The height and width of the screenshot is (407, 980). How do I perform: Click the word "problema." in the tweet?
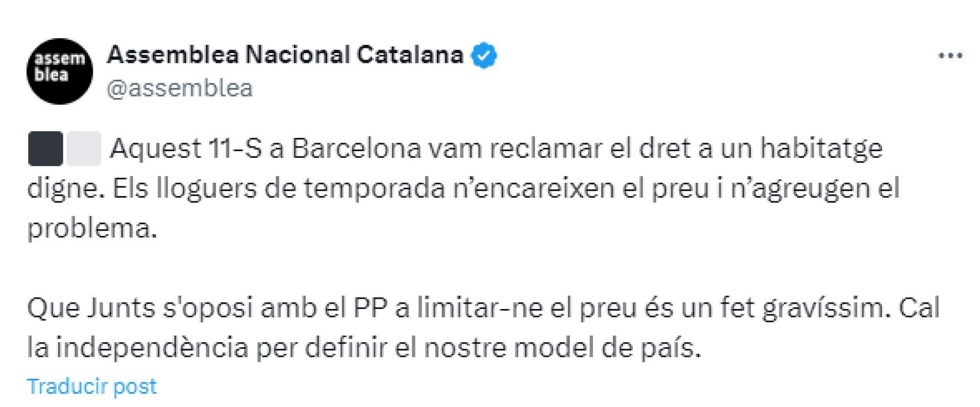point(92,228)
